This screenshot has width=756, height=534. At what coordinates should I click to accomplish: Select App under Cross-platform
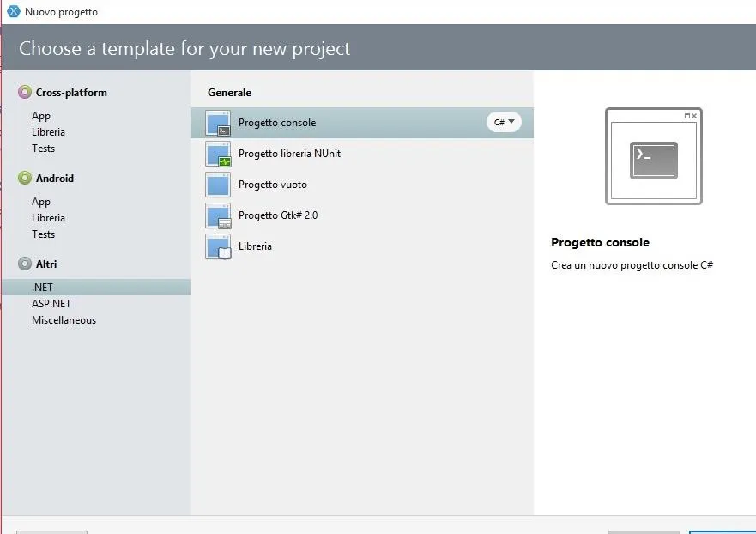click(41, 116)
